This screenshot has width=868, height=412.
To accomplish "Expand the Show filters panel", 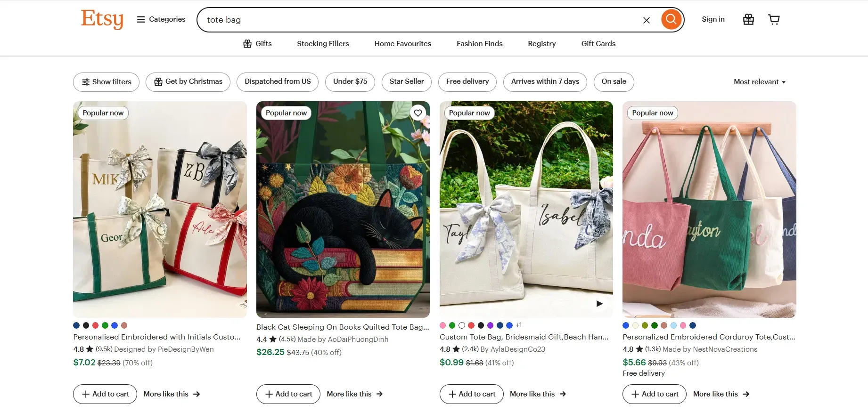I will tap(106, 81).
